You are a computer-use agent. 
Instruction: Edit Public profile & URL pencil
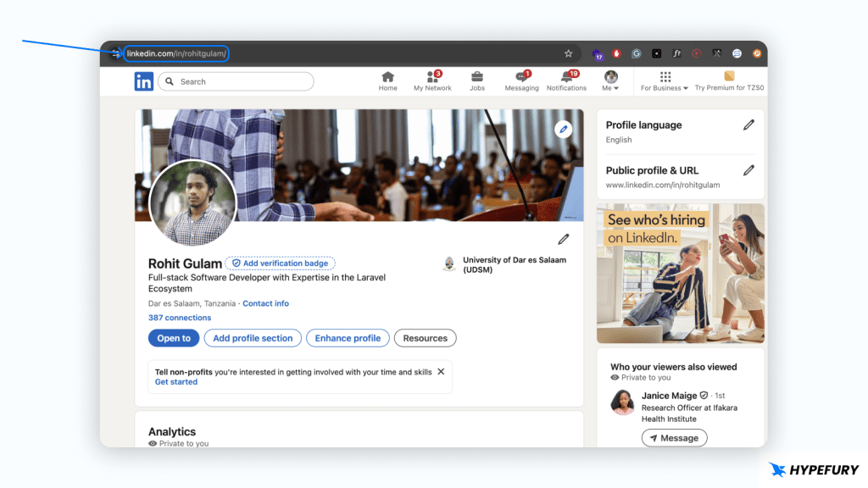(748, 170)
